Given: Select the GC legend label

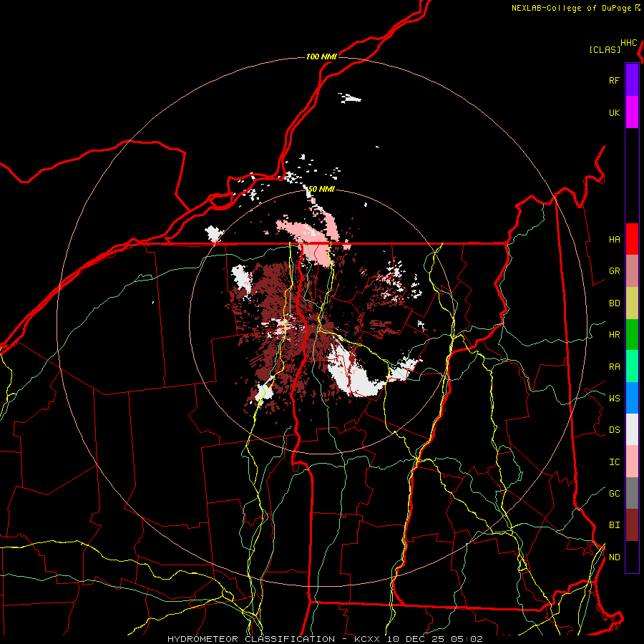Looking at the screenshot, I should (614, 494).
